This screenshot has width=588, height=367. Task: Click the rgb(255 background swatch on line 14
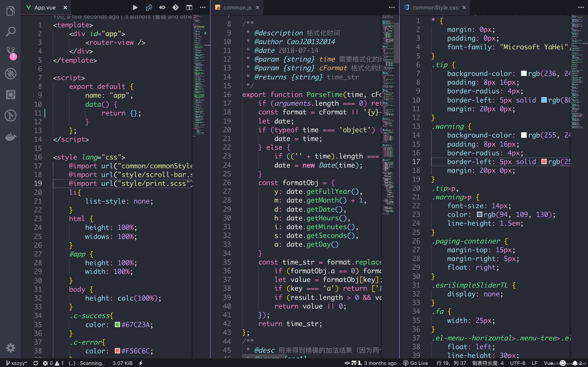524,135
